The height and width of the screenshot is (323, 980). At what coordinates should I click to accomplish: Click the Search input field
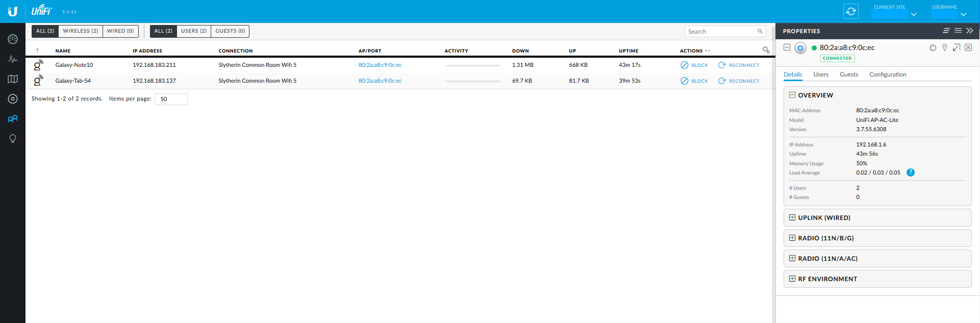tap(720, 32)
